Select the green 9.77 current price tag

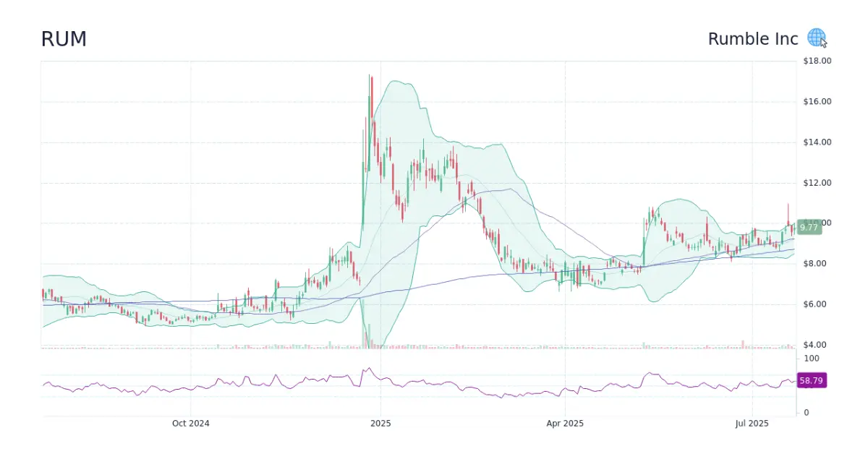click(809, 227)
